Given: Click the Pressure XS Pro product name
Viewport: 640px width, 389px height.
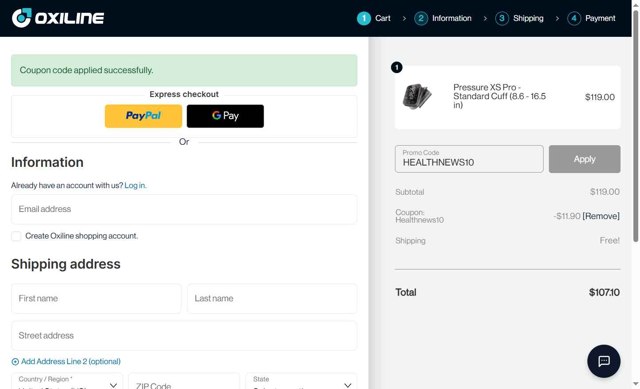Looking at the screenshot, I should tap(499, 96).
